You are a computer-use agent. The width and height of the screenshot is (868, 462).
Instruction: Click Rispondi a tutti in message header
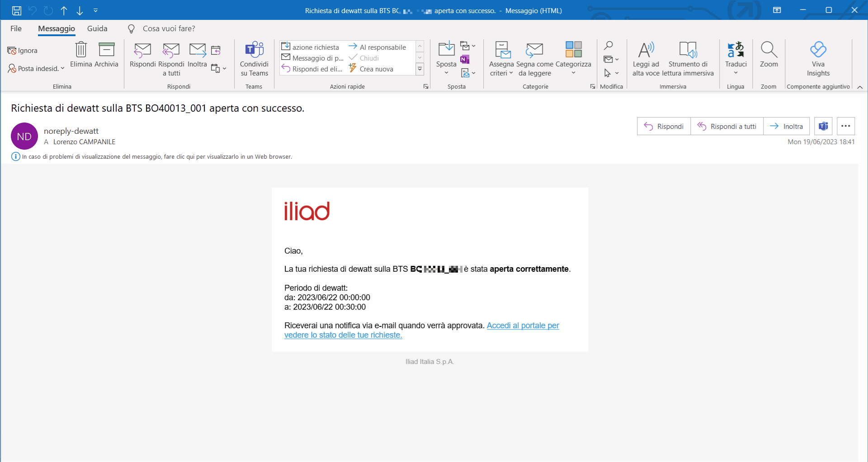727,126
